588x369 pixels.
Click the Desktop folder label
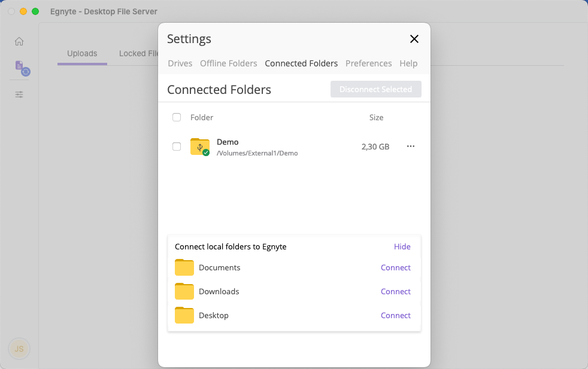click(x=214, y=315)
